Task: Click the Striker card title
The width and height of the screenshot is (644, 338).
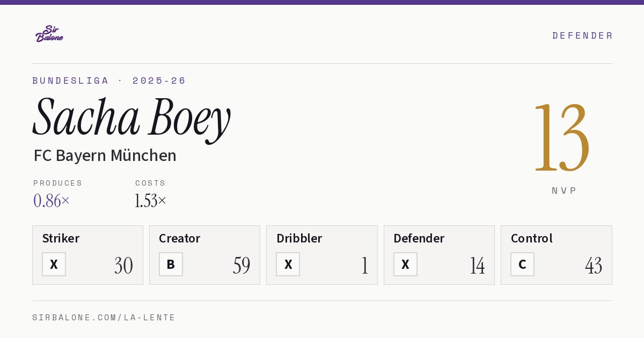Action: (61, 238)
